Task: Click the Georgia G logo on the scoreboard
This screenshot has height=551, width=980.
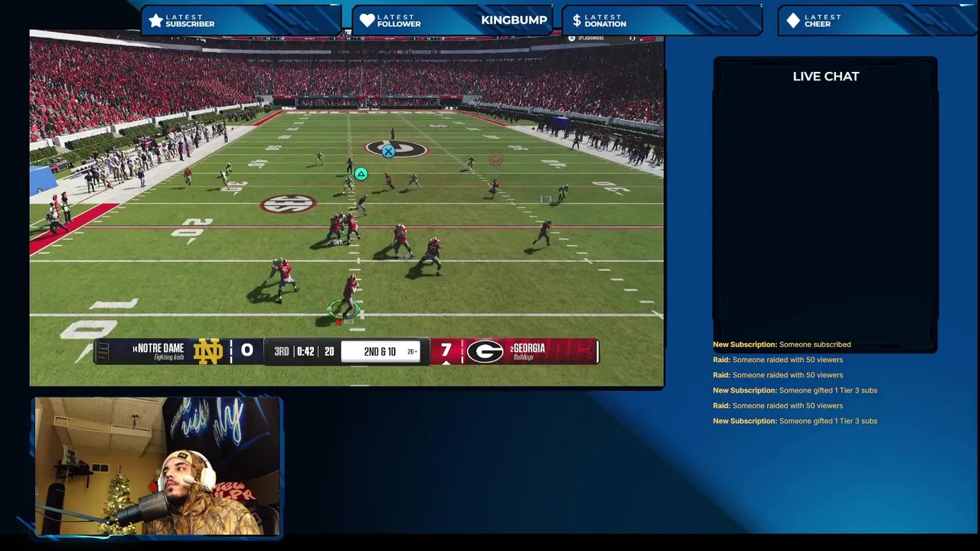Action: [485, 352]
